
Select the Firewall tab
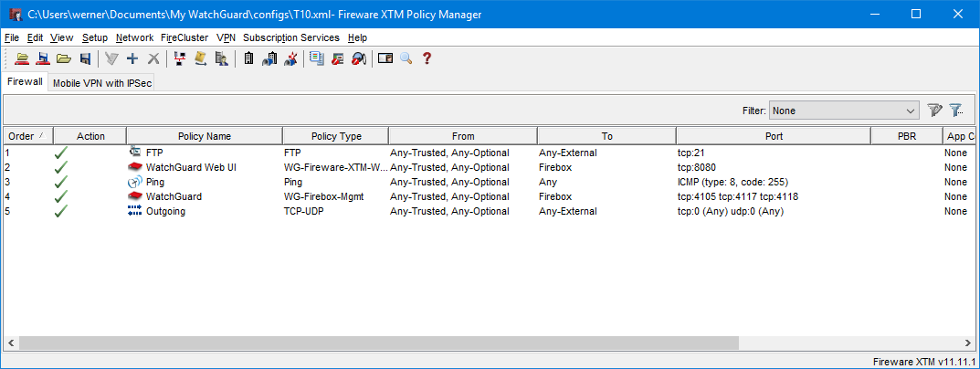pos(25,82)
